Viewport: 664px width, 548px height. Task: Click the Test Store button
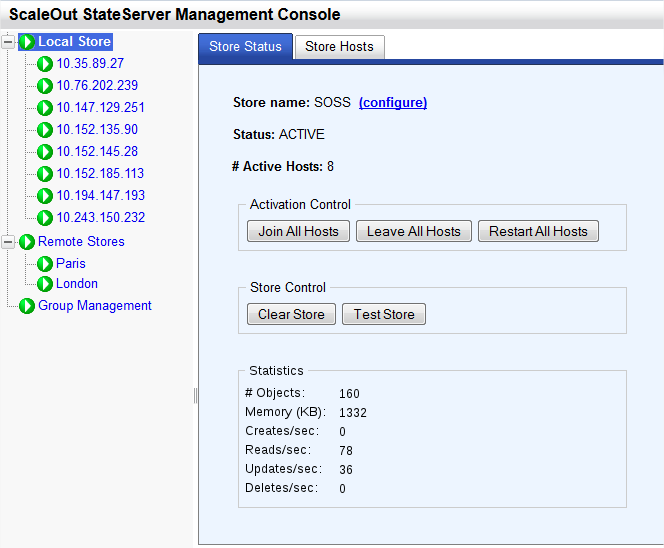(384, 314)
